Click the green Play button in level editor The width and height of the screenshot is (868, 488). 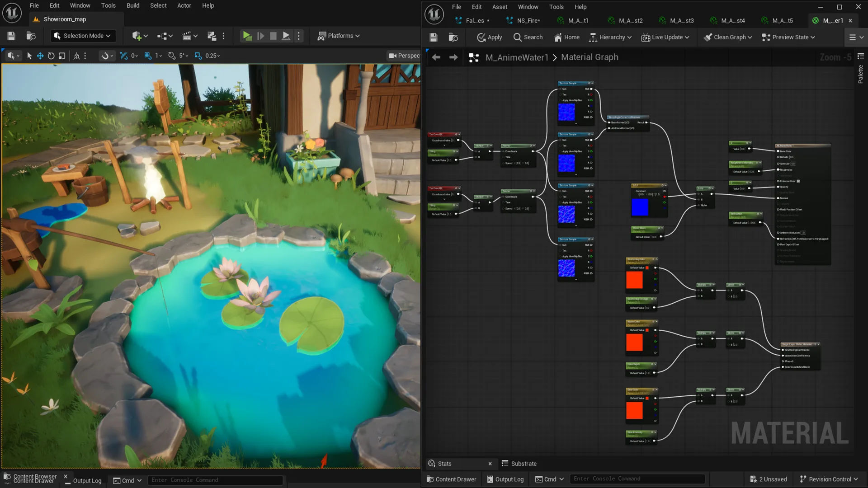coord(247,36)
